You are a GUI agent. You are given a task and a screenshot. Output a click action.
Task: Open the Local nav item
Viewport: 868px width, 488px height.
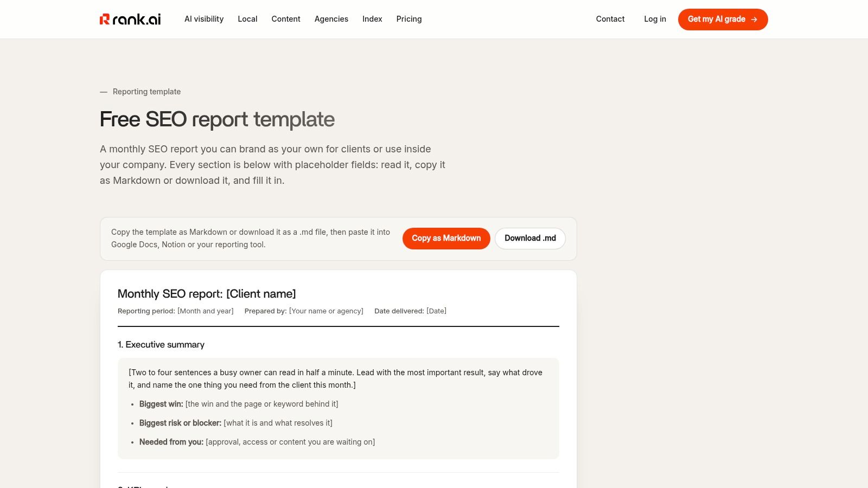point(247,19)
